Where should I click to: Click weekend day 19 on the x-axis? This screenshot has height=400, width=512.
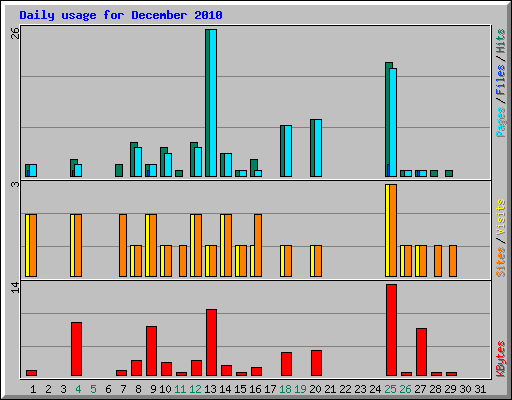[300, 389]
